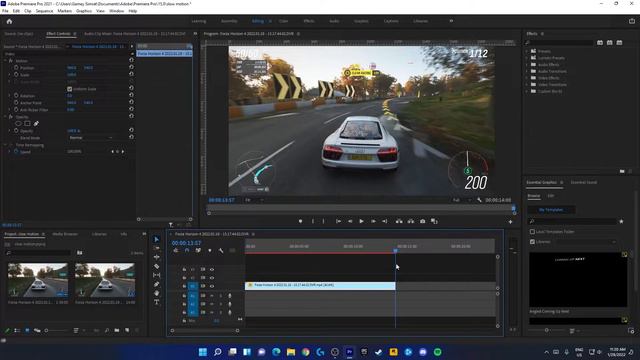Switch to the Audio workspace
The image size is (640, 360).
334,21
